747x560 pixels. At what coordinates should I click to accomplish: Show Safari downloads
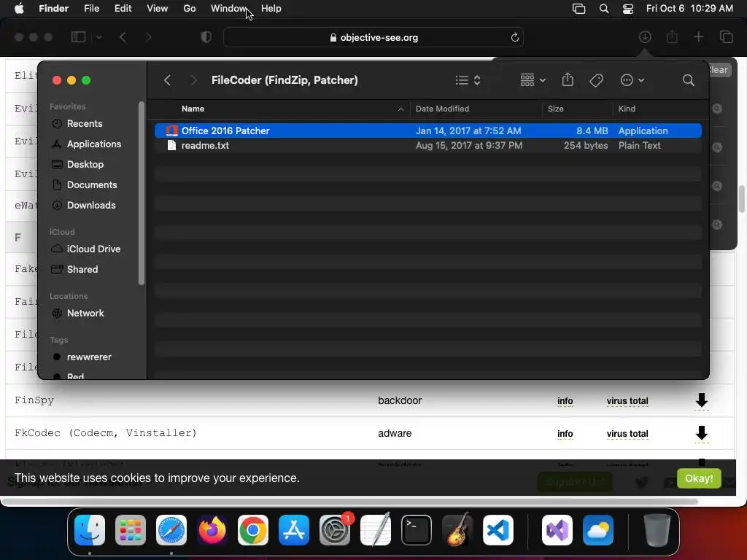[645, 36]
